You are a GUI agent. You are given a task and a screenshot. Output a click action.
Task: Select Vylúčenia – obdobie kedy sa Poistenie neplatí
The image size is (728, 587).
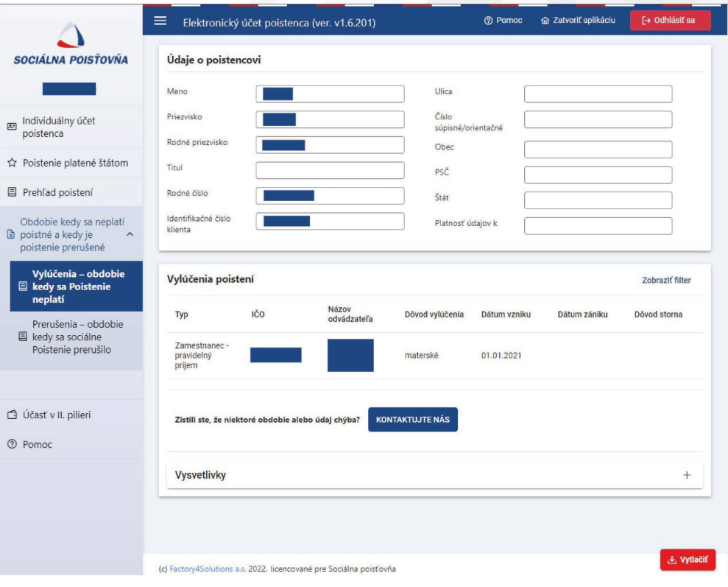click(78, 287)
